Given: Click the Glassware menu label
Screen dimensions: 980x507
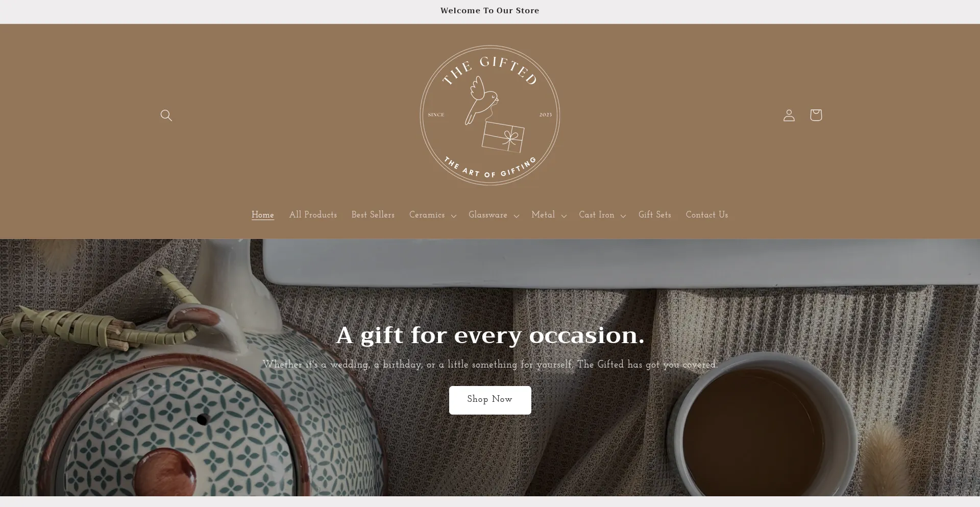Looking at the screenshot, I should 488,215.
